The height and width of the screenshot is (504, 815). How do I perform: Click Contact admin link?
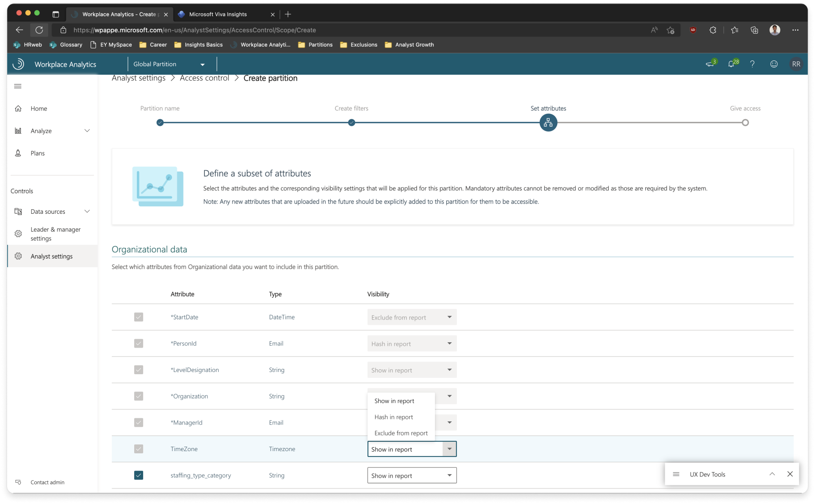pyautogui.click(x=47, y=482)
